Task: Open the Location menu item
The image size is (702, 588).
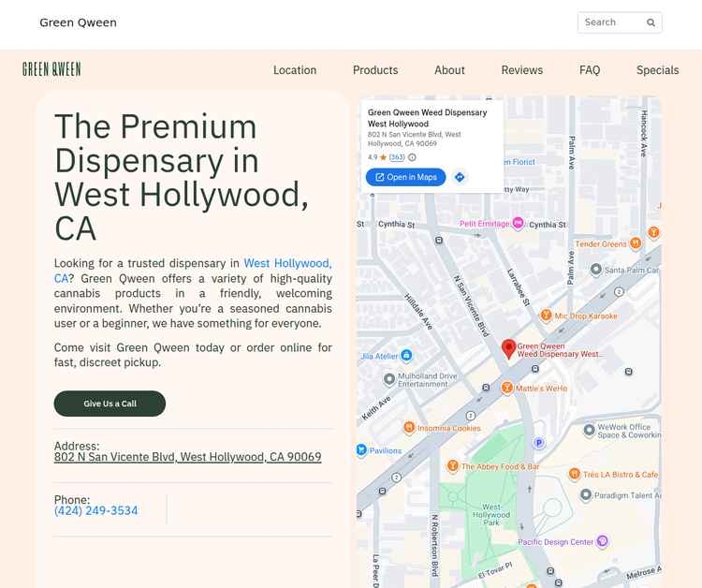Action: click(295, 70)
